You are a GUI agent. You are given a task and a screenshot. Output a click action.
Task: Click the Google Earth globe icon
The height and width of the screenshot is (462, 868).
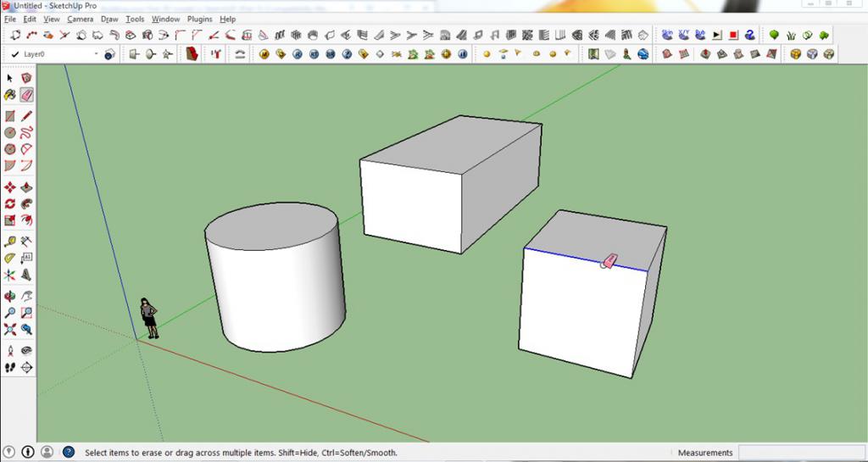tap(643, 54)
